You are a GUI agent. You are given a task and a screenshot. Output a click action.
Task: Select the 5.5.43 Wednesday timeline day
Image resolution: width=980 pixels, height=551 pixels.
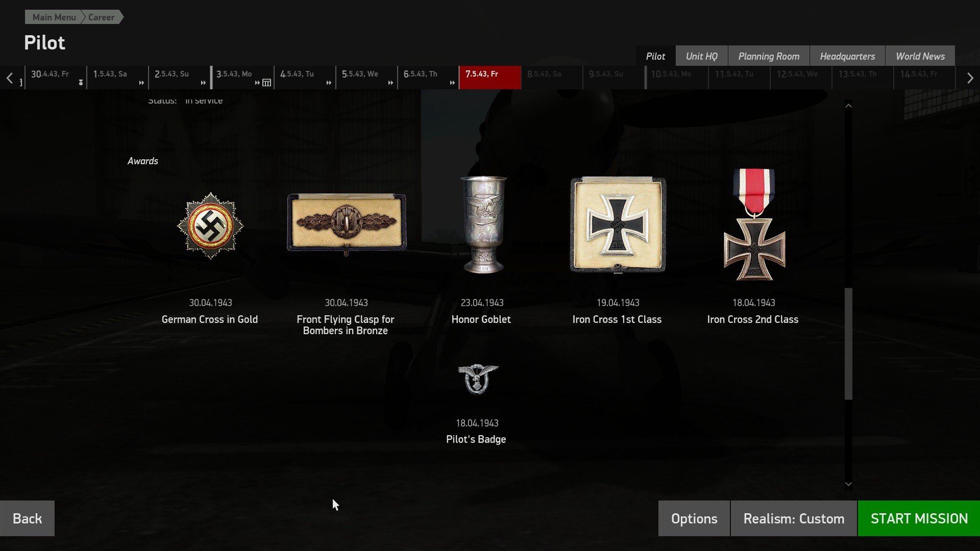(x=366, y=78)
